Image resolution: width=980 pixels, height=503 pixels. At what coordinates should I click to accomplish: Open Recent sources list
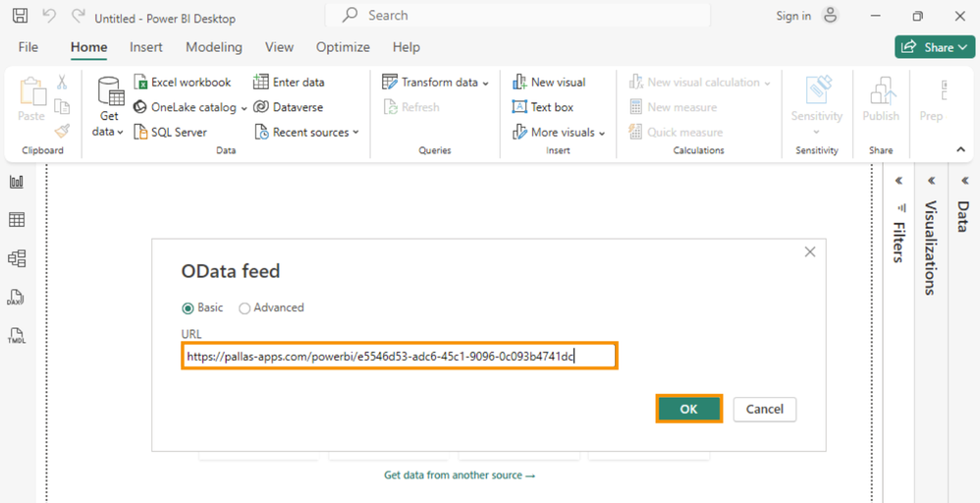pos(307,132)
